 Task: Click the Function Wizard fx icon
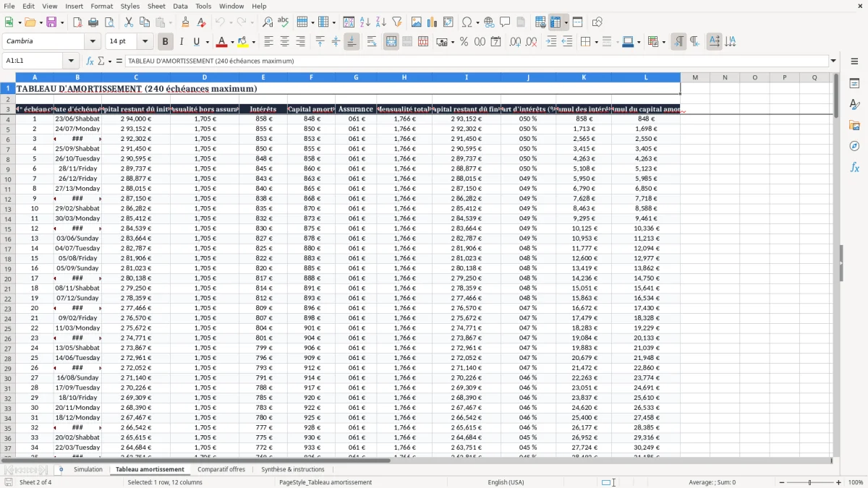[90, 61]
